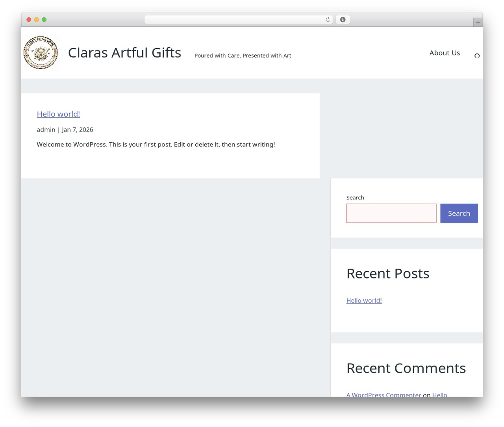Viewport: 504px width, 427px height.
Task: Open a new tab with the plus button
Action: 478,22
